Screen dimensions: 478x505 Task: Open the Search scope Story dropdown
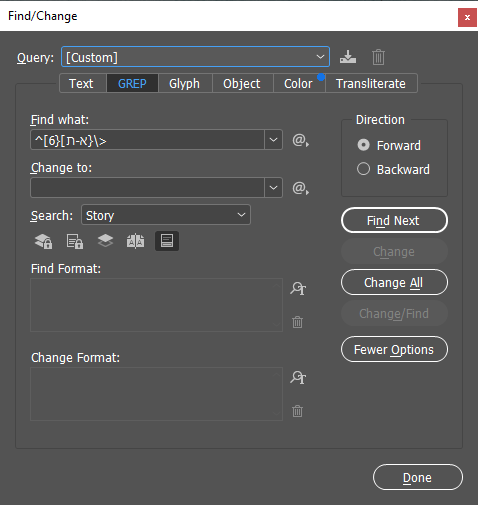tap(166, 215)
